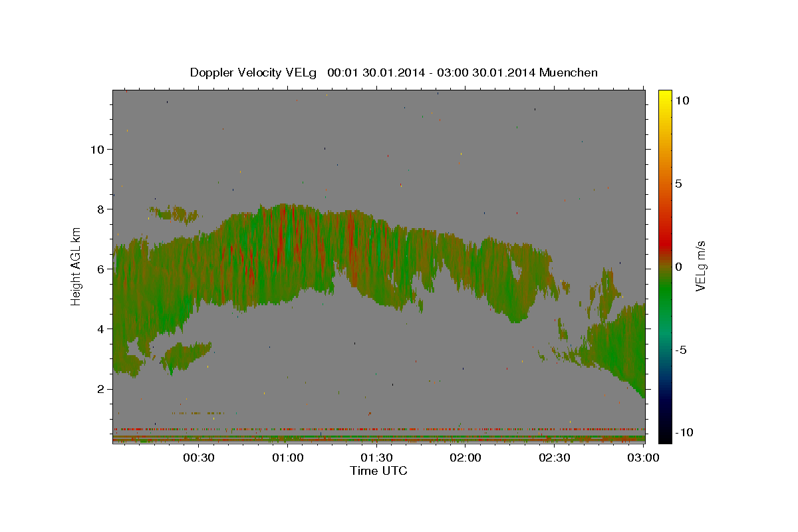Screen dimensions: 798x532
Task: Click the colorbar label '5'
Action: pyautogui.click(x=678, y=184)
